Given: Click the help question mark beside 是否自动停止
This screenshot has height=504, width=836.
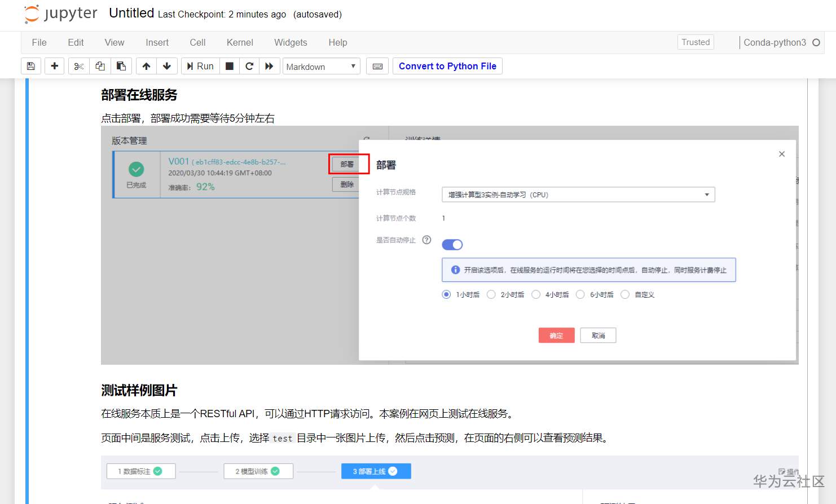Looking at the screenshot, I should point(427,240).
